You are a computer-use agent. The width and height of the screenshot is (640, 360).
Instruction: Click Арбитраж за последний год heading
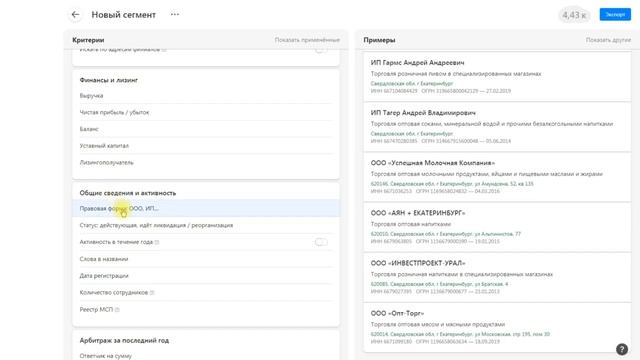[124, 340]
